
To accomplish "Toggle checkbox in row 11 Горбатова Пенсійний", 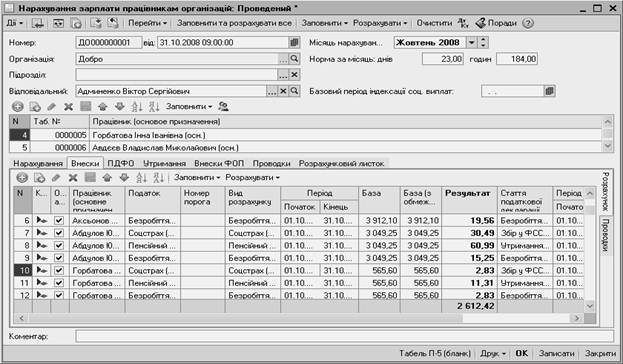I will click(59, 283).
